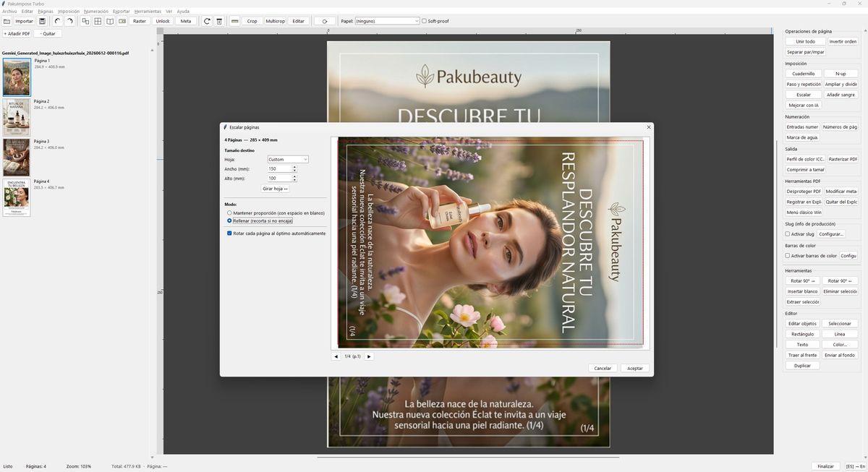Open the Exportar menu

122,12
